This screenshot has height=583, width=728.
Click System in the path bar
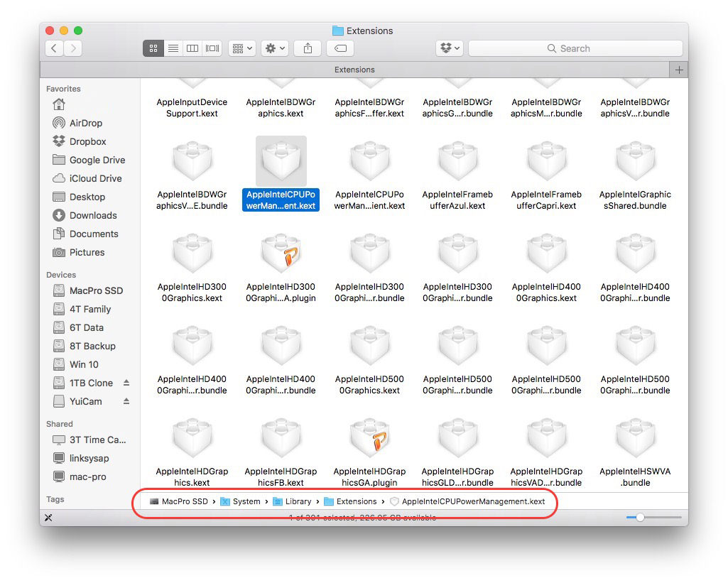(x=240, y=501)
